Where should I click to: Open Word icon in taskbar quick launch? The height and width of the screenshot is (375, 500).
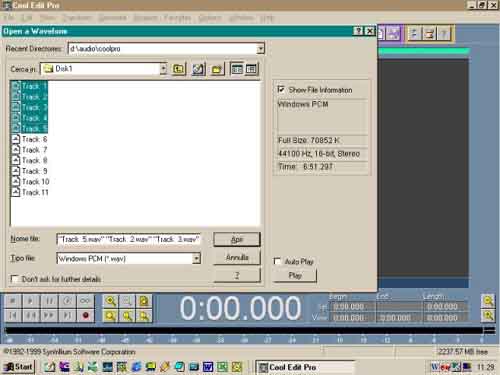click(x=208, y=367)
